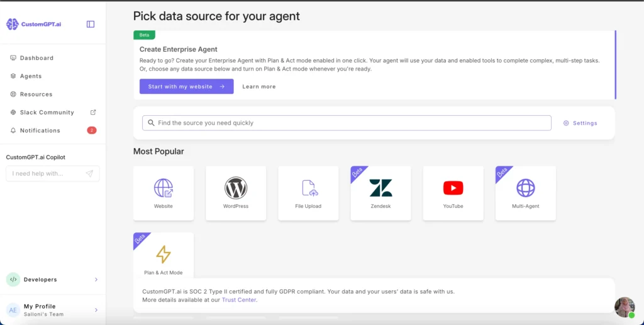The width and height of the screenshot is (644, 325).
Task: Select the Zendesk logo icon
Action: [380, 188]
